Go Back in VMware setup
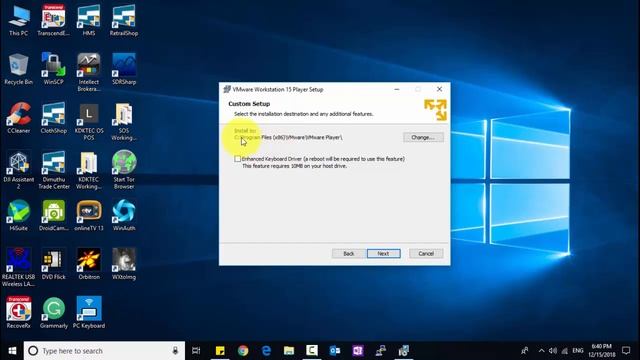The height and width of the screenshot is (360, 640). click(349, 253)
